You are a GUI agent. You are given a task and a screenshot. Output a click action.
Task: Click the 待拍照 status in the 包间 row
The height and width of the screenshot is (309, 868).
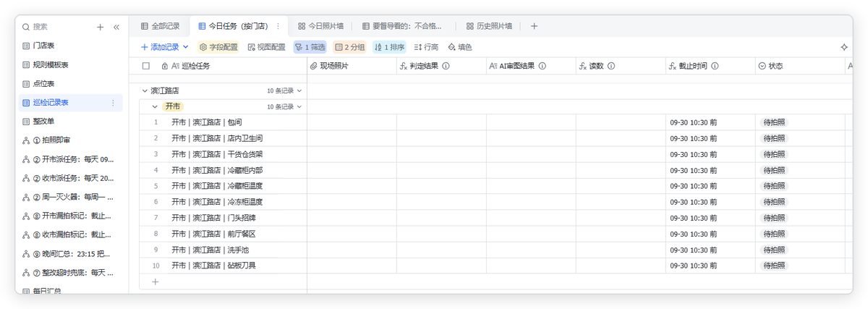point(775,122)
